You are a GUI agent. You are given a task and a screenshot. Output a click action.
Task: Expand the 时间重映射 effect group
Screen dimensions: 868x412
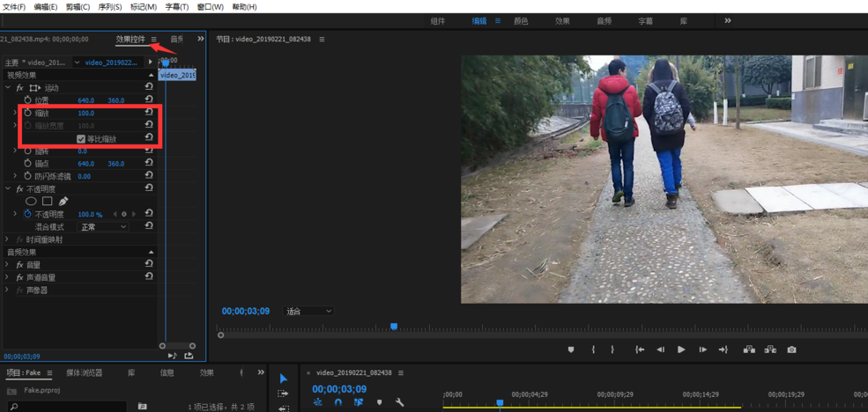[7, 239]
